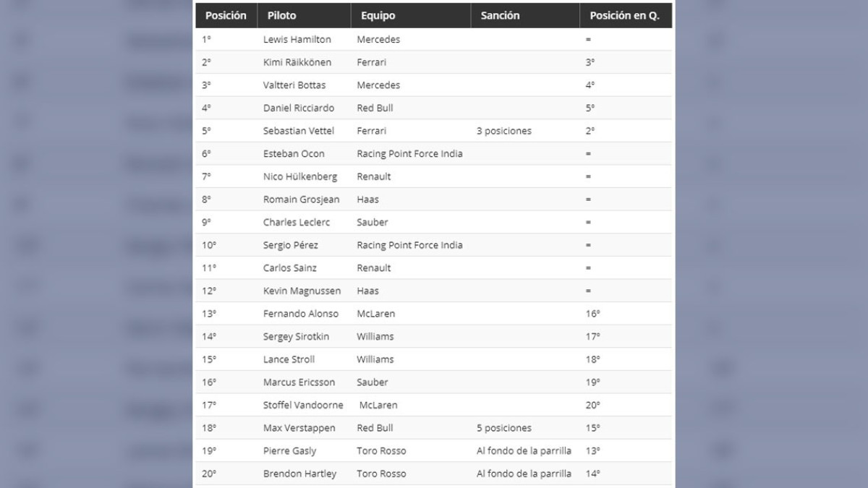Image resolution: width=868 pixels, height=488 pixels.
Task: Click the Posición column header
Action: pyautogui.click(x=226, y=16)
